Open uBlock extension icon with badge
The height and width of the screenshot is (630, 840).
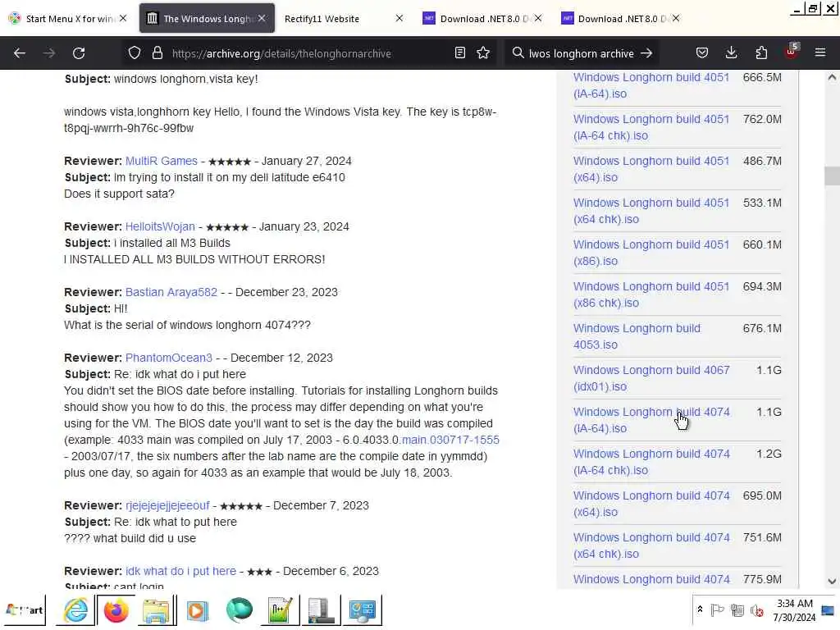[792, 52]
